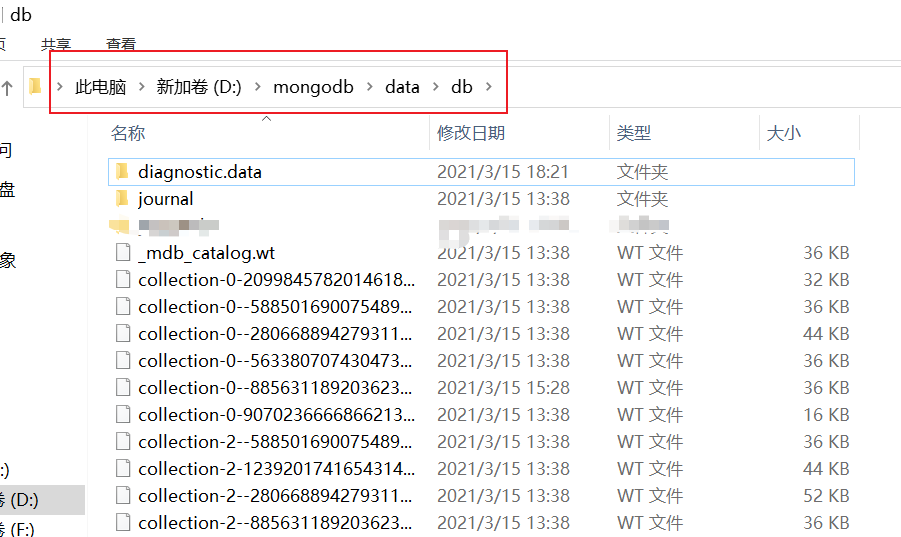Click db in the breadcrumb path

(461, 87)
